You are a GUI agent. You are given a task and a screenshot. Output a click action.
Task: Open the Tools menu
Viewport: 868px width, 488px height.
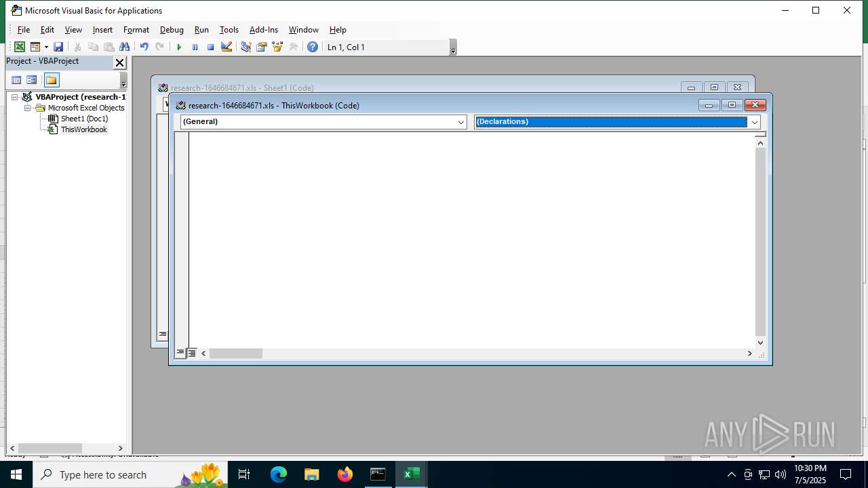(229, 30)
